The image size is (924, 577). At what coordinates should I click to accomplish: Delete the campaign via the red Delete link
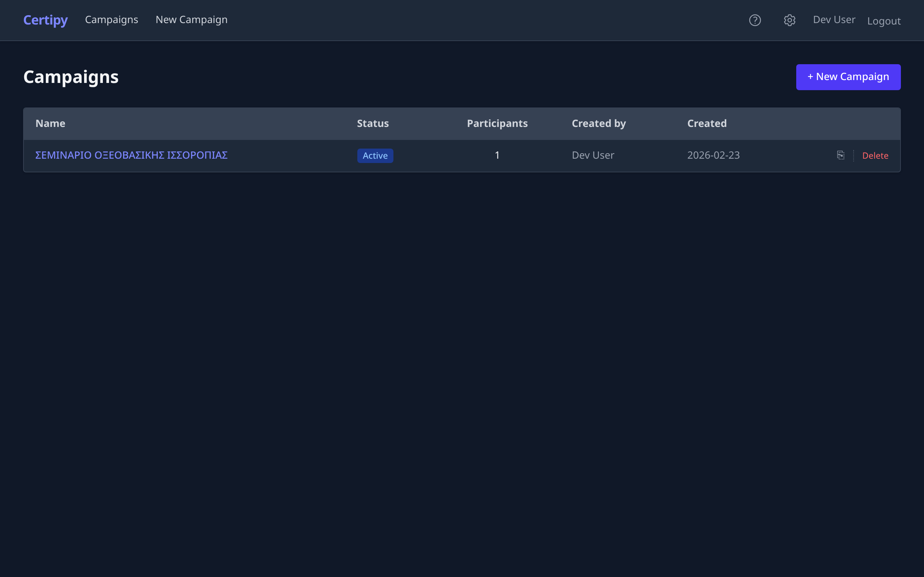pos(875,156)
